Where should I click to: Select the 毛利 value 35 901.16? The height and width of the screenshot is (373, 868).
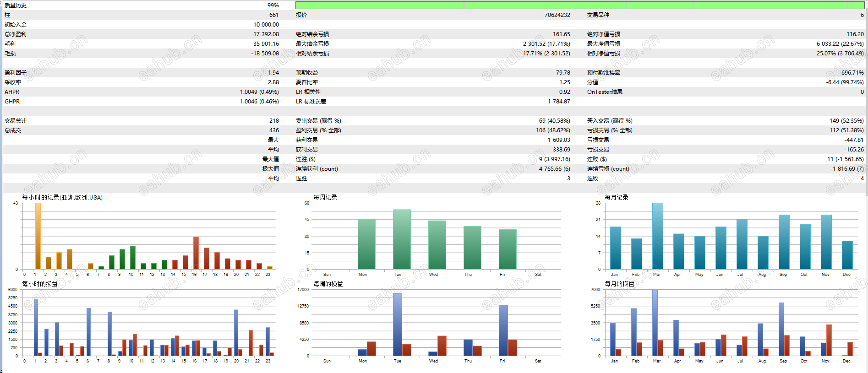click(266, 44)
